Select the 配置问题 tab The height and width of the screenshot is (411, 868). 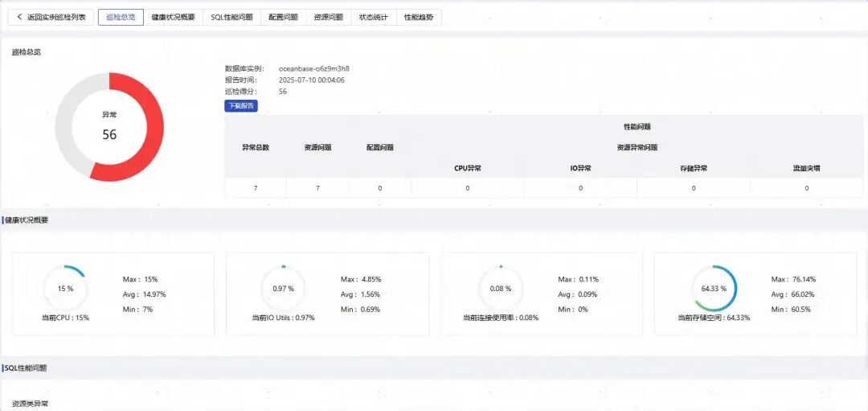(x=284, y=17)
